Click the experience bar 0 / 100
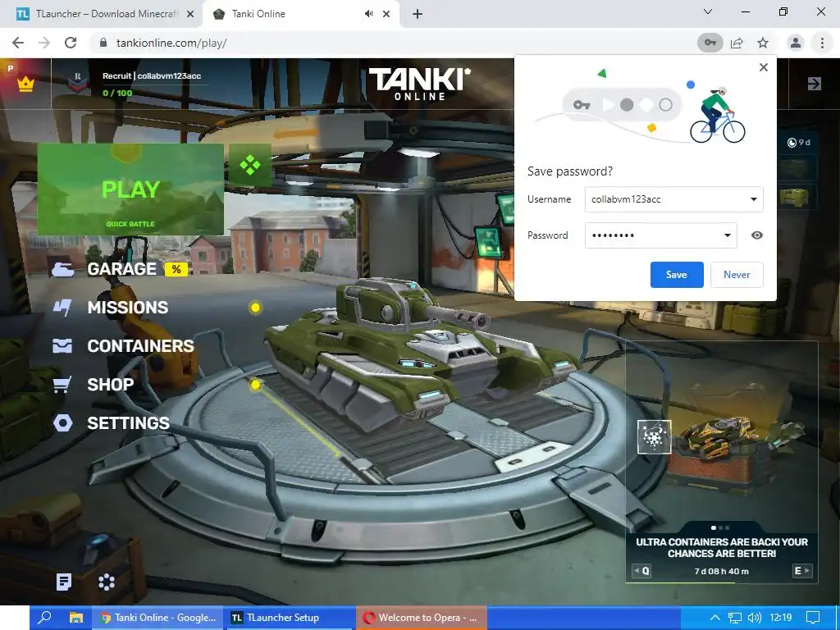This screenshot has width=840, height=630. 117,94
